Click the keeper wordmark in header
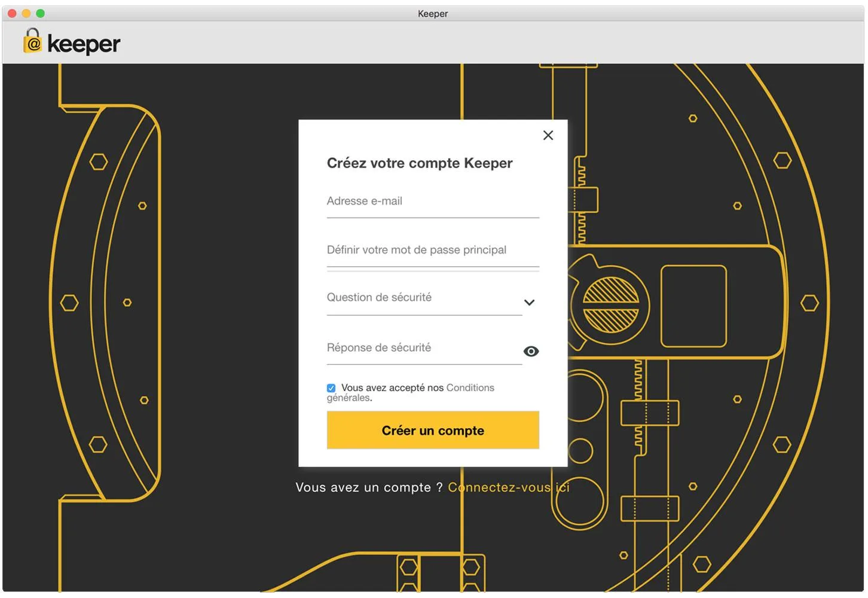The image size is (868, 598). pyautogui.click(x=84, y=44)
